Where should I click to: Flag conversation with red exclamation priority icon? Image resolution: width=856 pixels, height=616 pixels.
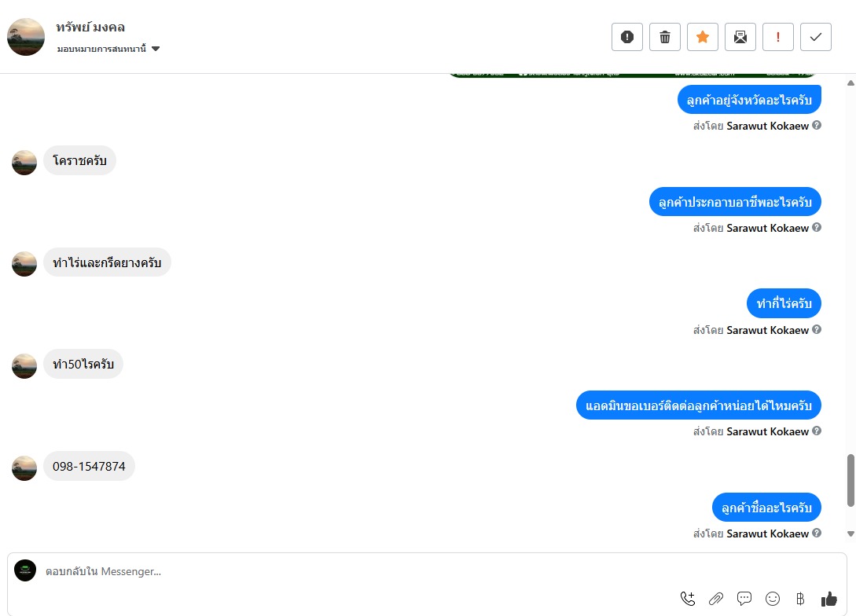[778, 37]
